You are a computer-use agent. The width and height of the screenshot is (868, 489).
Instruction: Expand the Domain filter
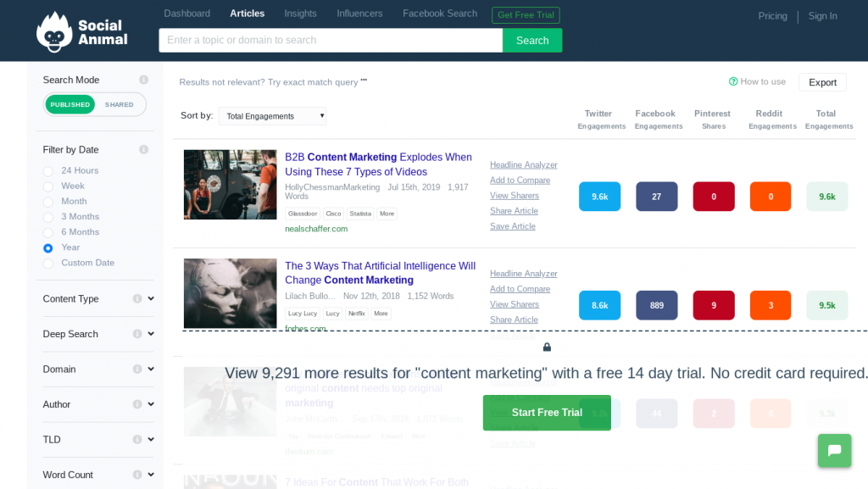click(151, 369)
